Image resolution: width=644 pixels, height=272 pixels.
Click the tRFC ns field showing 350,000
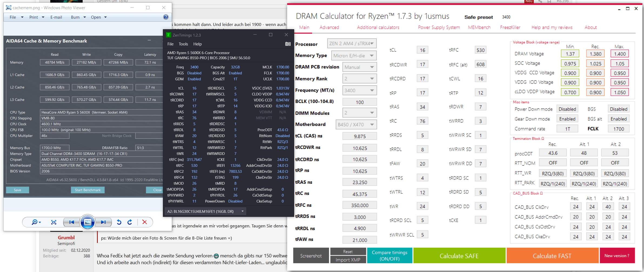360,205
